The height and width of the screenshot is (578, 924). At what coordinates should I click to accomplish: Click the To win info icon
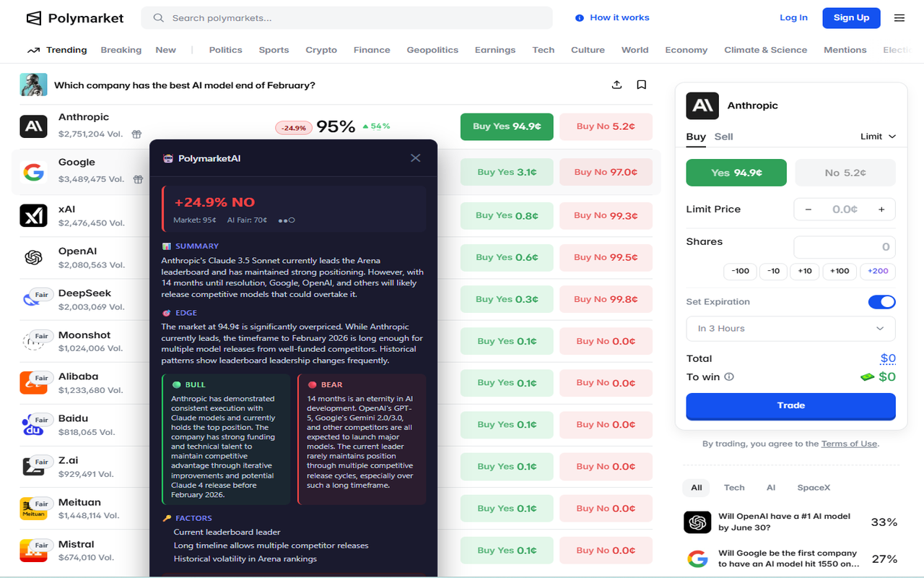point(729,377)
